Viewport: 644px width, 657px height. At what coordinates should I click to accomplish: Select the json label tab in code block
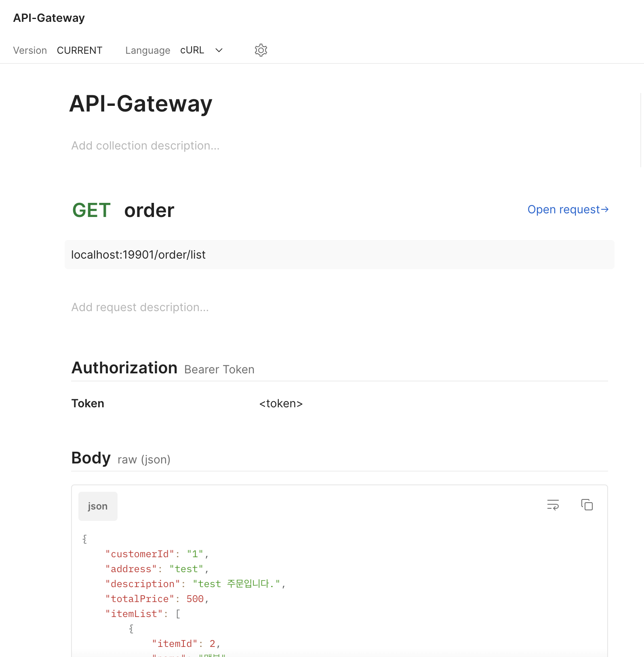coord(98,506)
